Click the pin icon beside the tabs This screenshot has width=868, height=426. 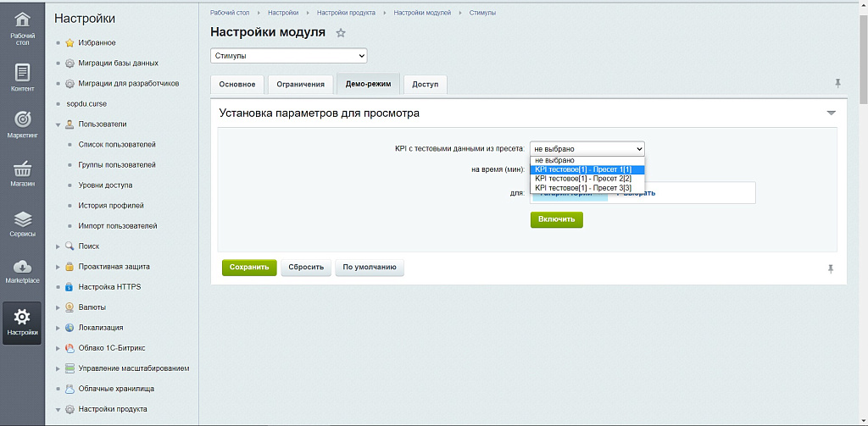(838, 83)
